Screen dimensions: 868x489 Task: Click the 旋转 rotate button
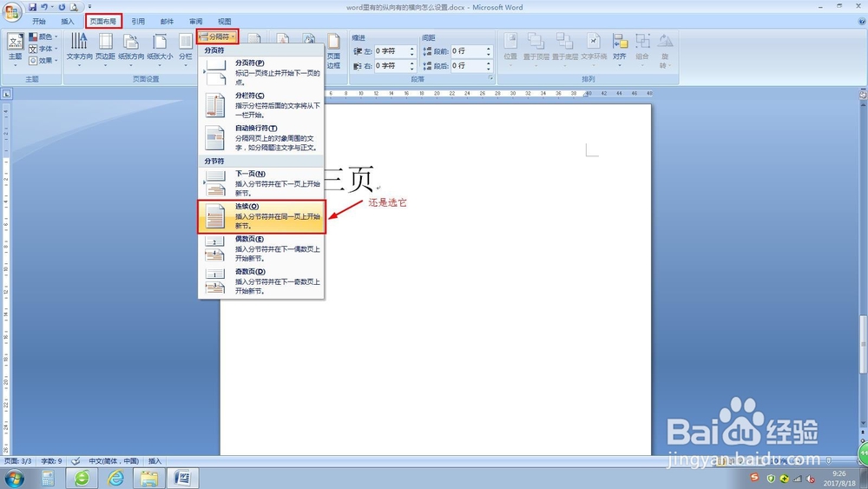[x=665, y=50]
